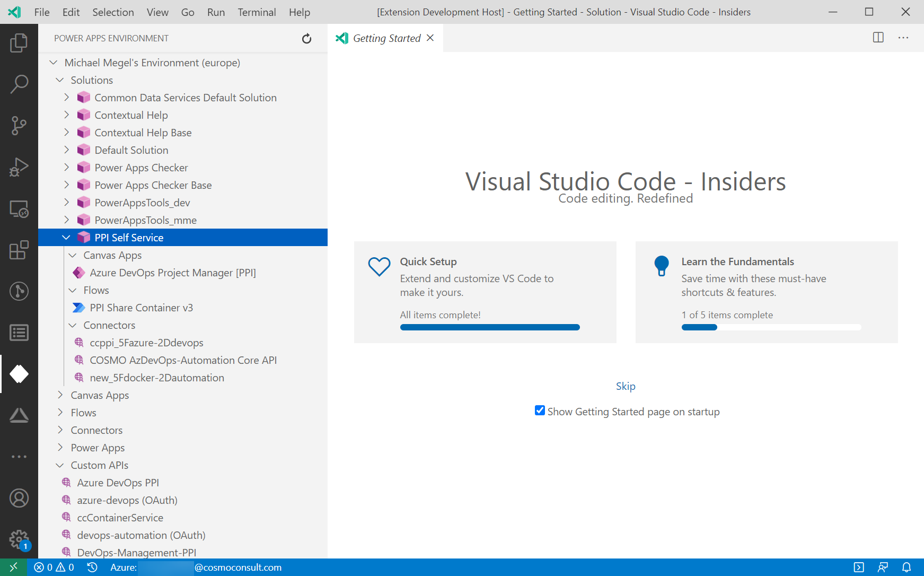The image size is (924, 576).
Task: Click the Learn the Fundamentals progress bar
Action: click(x=771, y=327)
